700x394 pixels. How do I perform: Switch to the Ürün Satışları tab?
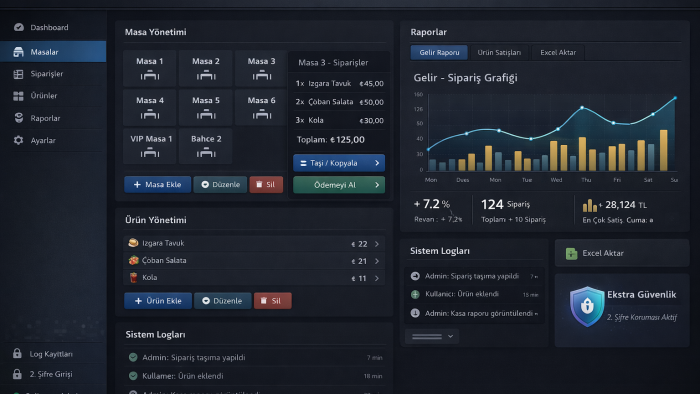click(x=499, y=52)
